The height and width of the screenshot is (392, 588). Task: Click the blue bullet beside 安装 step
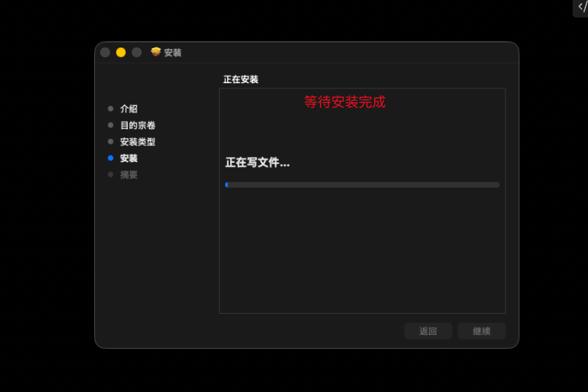coord(110,158)
